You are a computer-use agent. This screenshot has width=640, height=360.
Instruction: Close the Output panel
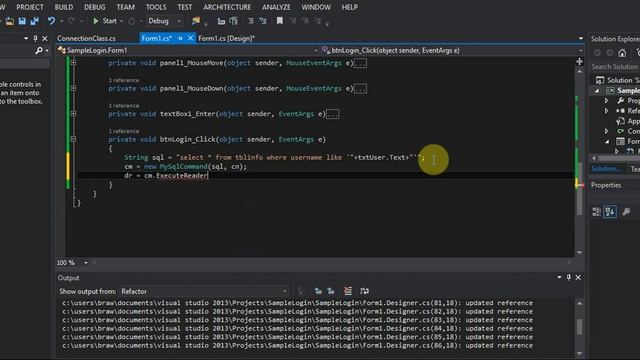point(578,278)
